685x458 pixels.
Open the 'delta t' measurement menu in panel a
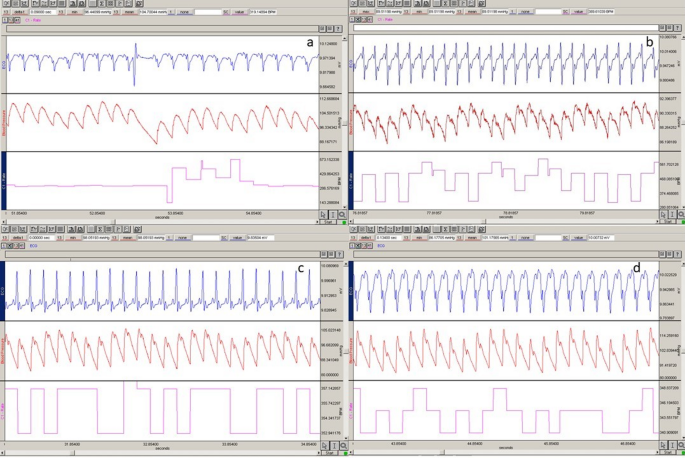point(20,12)
